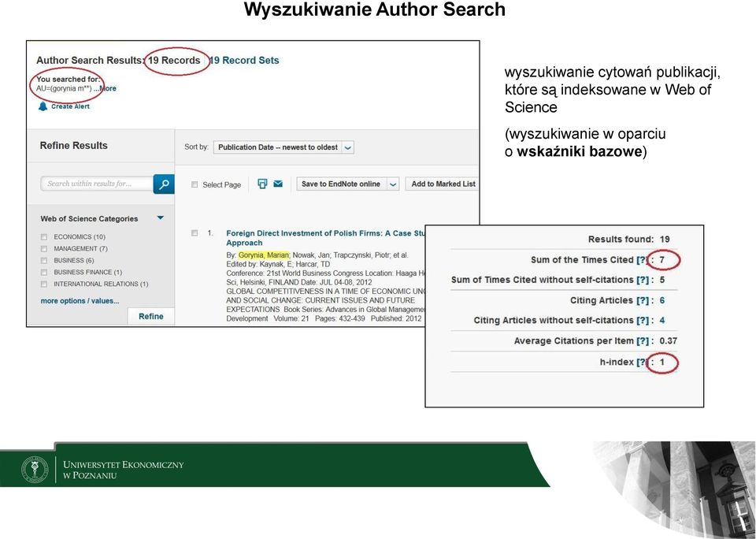This screenshot has height=539, width=756.
Task: Click the h-index value 1
Action: coord(662,362)
